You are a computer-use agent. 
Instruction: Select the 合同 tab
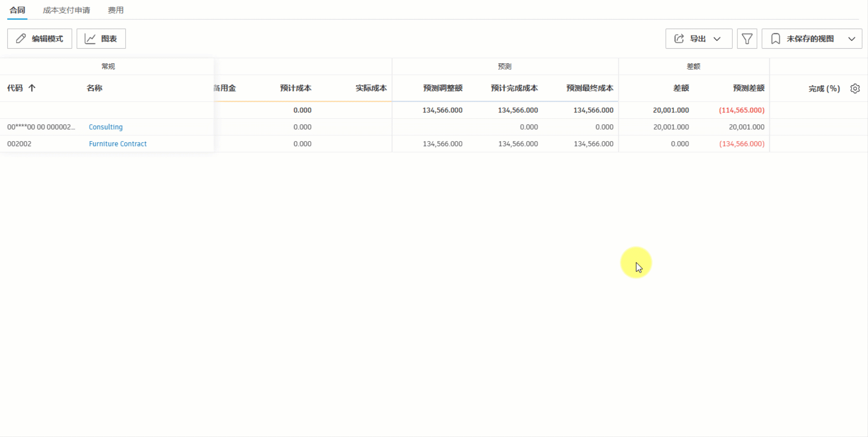pos(17,10)
